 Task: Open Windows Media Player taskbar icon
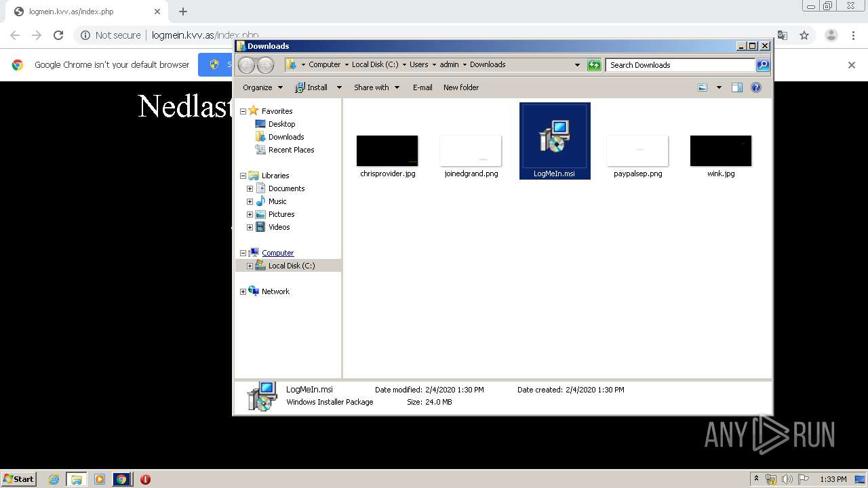point(100,479)
